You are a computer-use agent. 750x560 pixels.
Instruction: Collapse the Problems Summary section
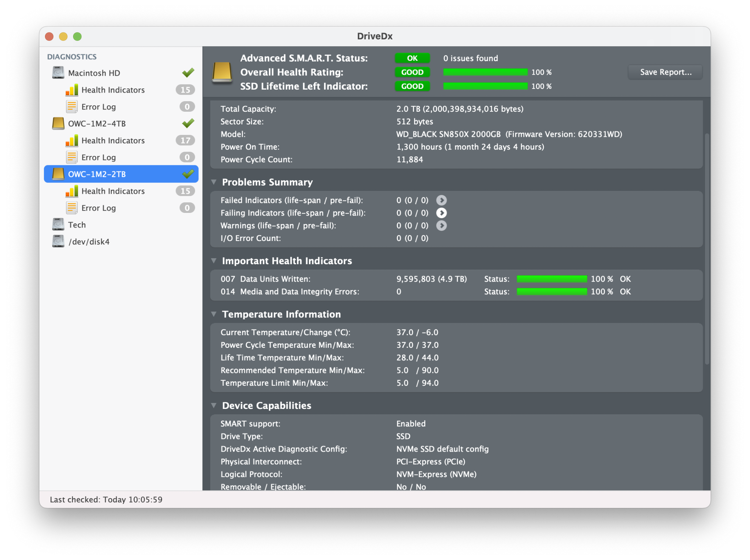(x=214, y=182)
